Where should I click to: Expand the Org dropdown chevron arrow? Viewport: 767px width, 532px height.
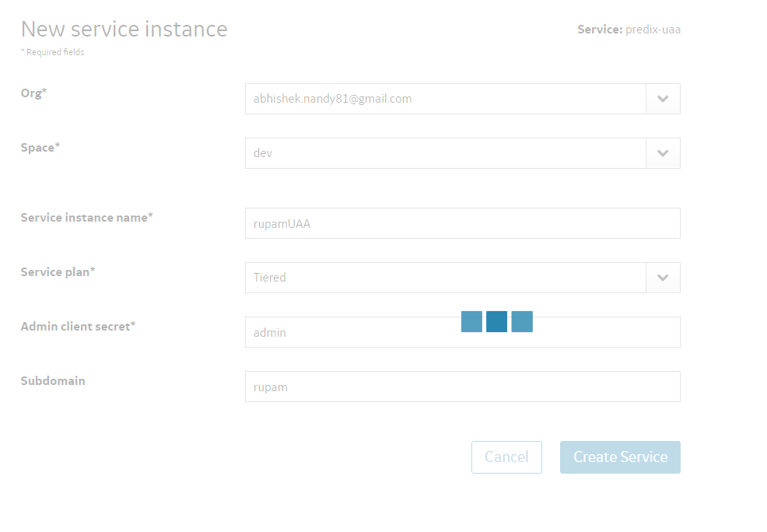[x=663, y=99]
